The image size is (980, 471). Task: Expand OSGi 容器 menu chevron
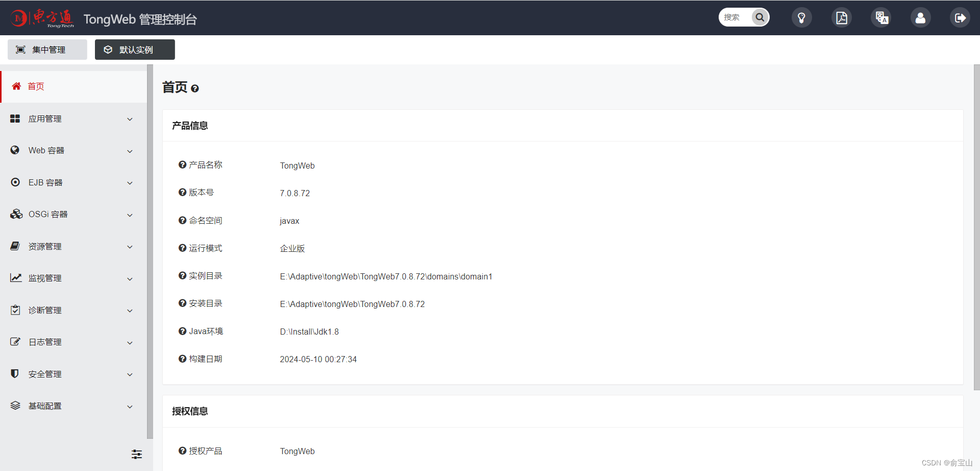pyautogui.click(x=130, y=215)
